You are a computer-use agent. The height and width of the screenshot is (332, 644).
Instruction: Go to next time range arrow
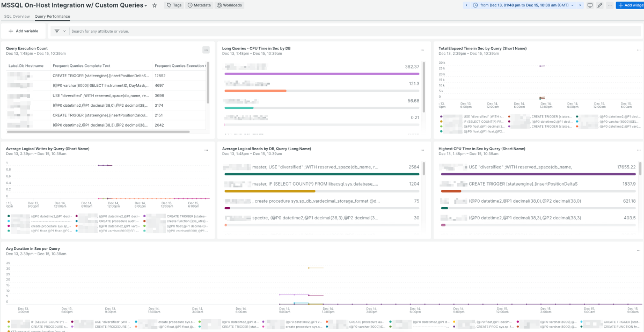pyautogui.click(x=580, y=5)
